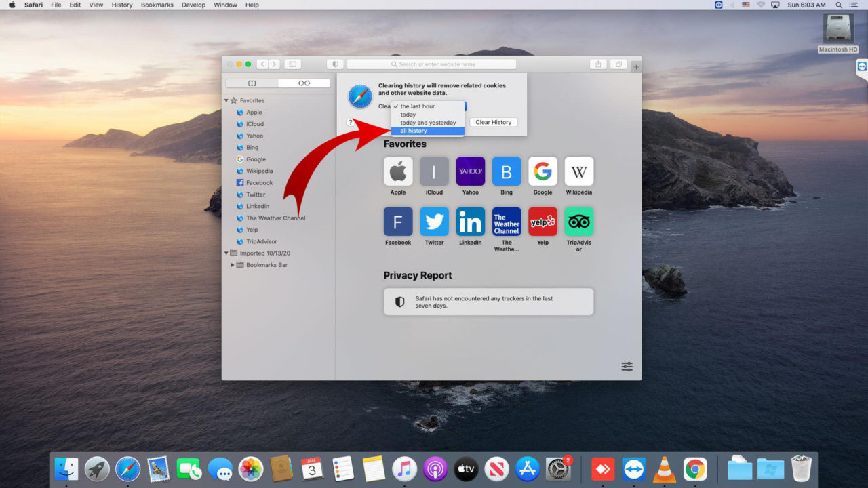Click the Share icon in Safari's toolbar

598,63
